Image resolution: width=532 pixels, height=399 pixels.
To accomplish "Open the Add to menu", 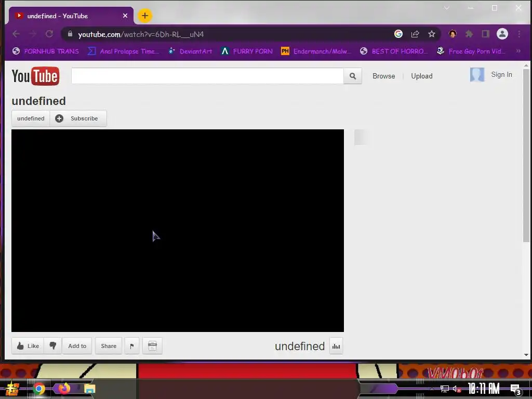I will [77, 345].
